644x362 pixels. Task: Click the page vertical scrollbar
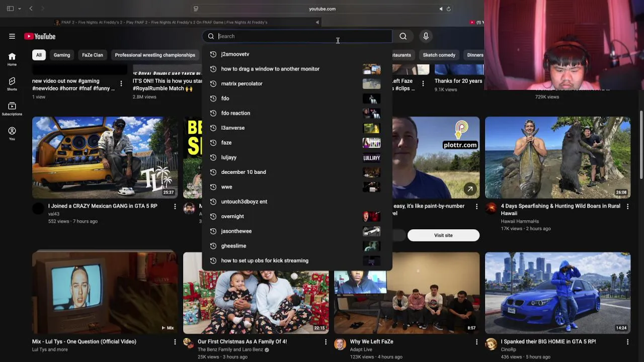pos(641,145)
